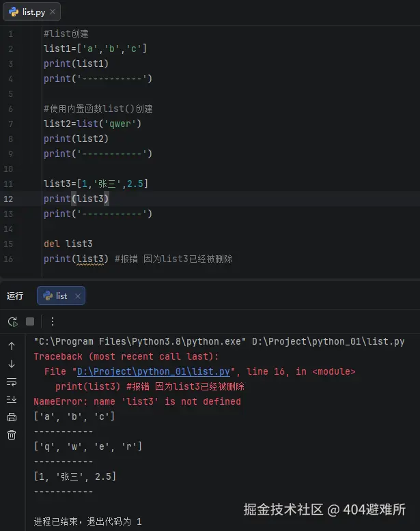The image size is (420, 531).
Task: Click the [1, '张三', 2.5] output line
Action: coord(75,477)
